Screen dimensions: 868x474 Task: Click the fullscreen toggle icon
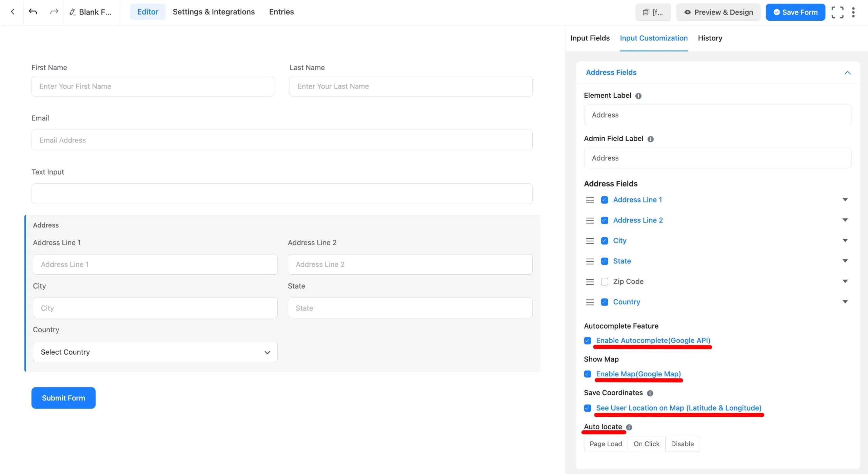(x=837, y=12)
